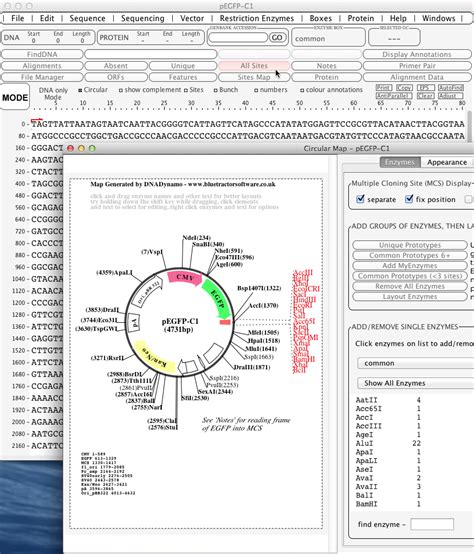Select AluI in the enzyme list
This screenshot has width=474, height=554.
click(x=388, y=443)
